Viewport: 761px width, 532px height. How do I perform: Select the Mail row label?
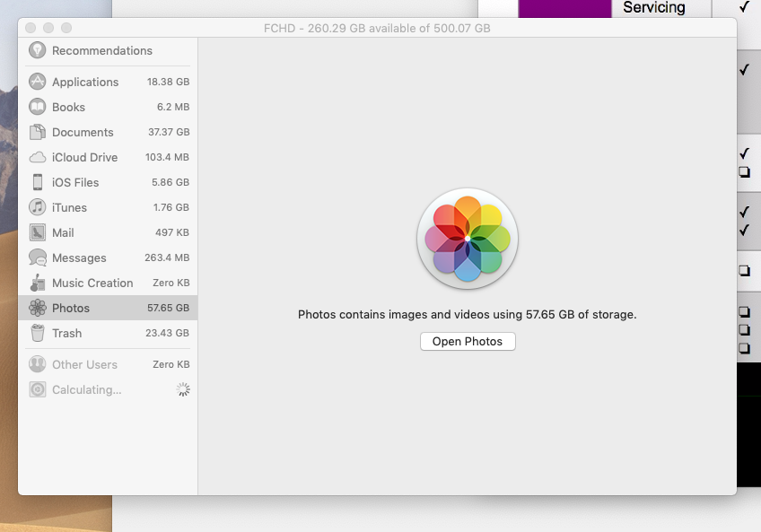pyautogui.click(x=63, y=233)
